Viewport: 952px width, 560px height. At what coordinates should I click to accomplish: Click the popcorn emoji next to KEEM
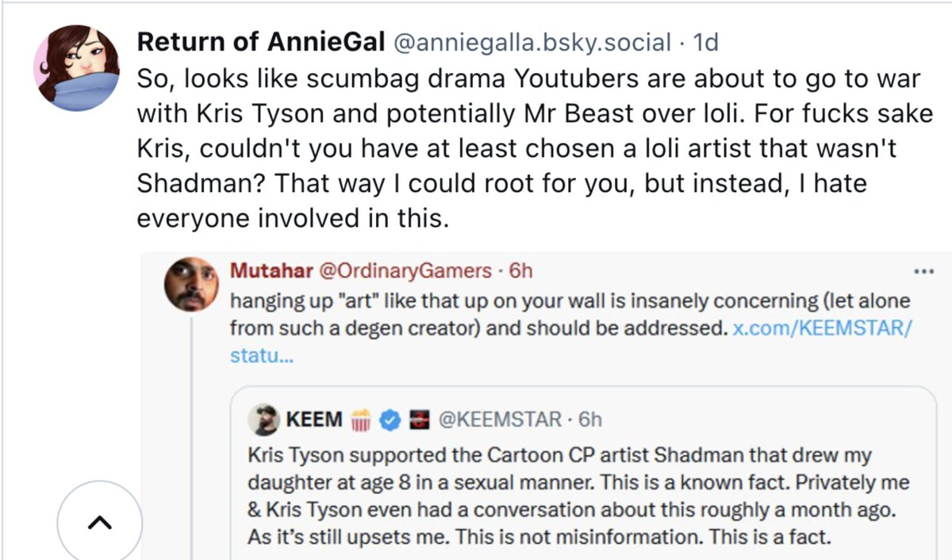click(x=361, y=420)
